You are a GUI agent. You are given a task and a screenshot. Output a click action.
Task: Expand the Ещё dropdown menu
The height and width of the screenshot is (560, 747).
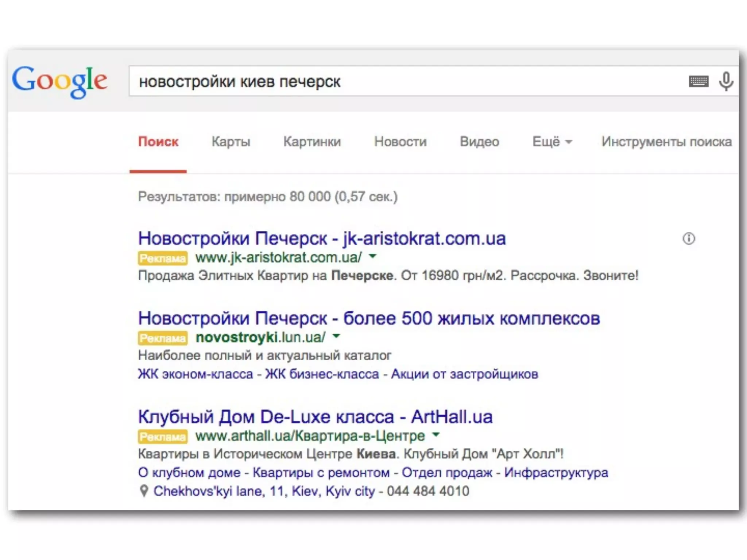pos(552,141)
